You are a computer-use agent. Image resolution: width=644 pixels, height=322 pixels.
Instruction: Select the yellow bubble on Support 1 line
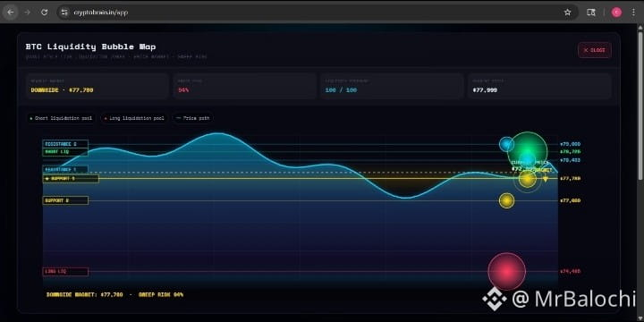click(x=528, y=179)
